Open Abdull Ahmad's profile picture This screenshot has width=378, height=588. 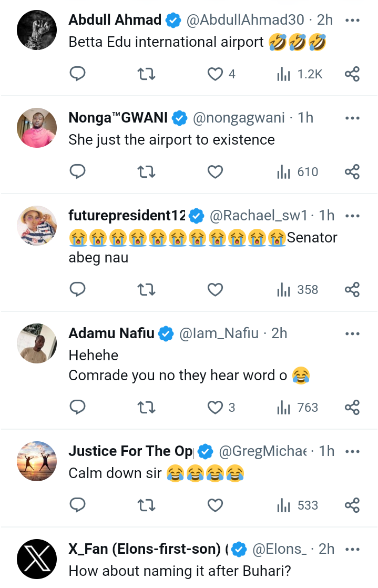36,29
